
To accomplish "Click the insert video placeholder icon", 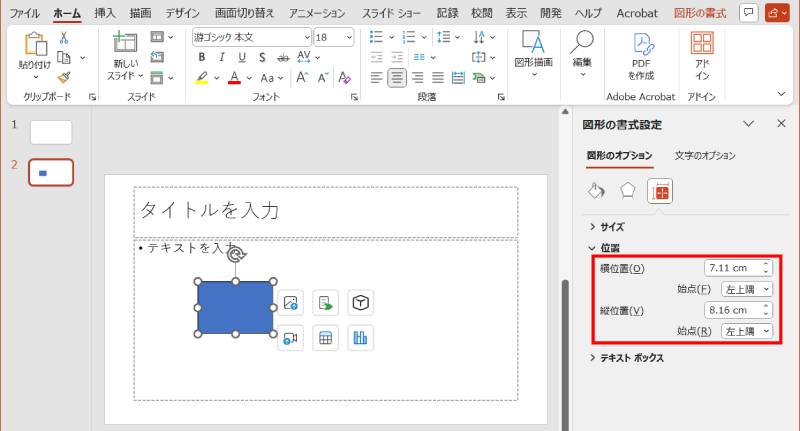I will [x=290, y=338].
